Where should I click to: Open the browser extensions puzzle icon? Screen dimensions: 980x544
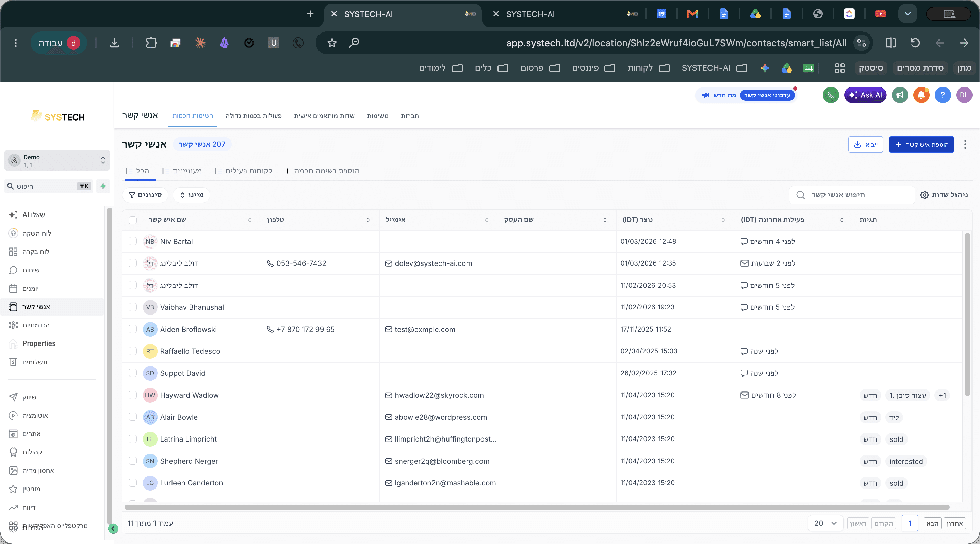pos(151,43)
